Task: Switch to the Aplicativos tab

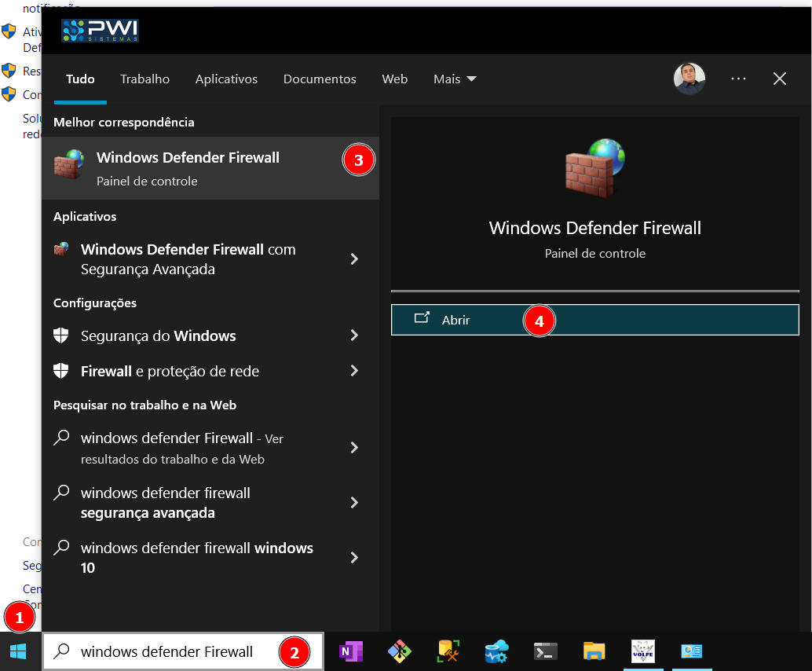Action: (226, 79)
